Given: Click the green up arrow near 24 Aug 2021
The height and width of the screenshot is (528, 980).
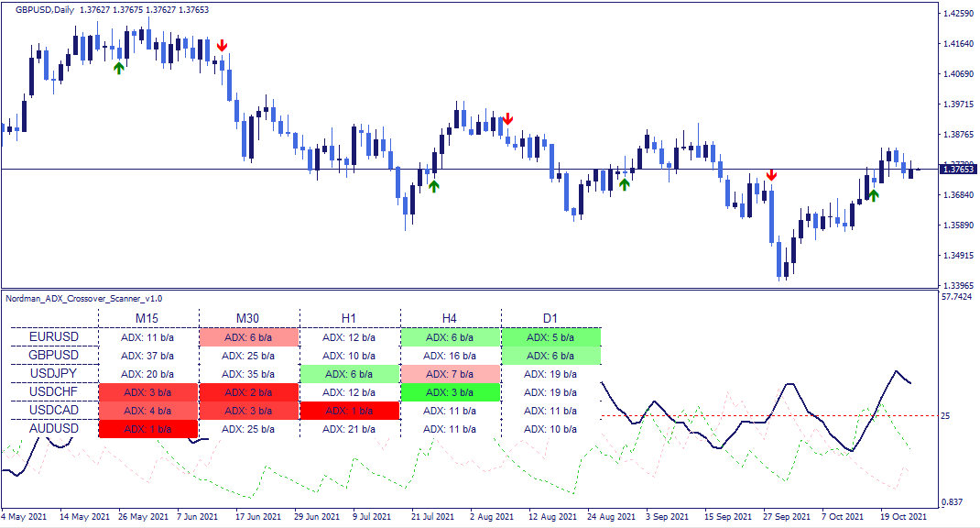Looking at the screenshot, I should point(624,184).
